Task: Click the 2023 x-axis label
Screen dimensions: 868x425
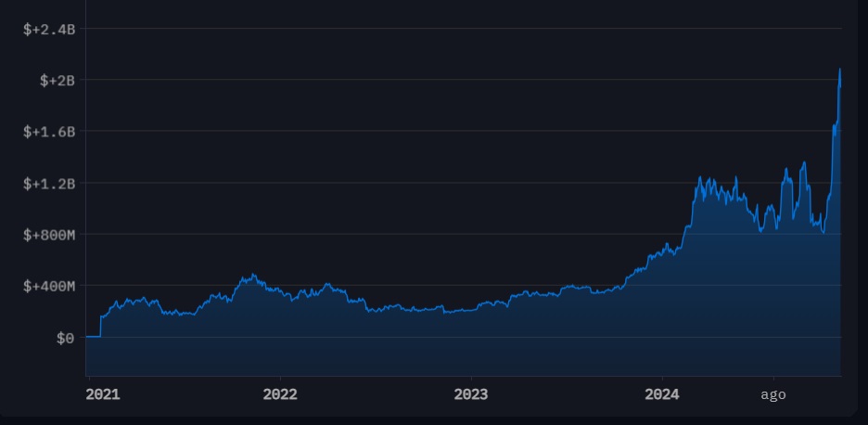Action: (x=471, y=394)
